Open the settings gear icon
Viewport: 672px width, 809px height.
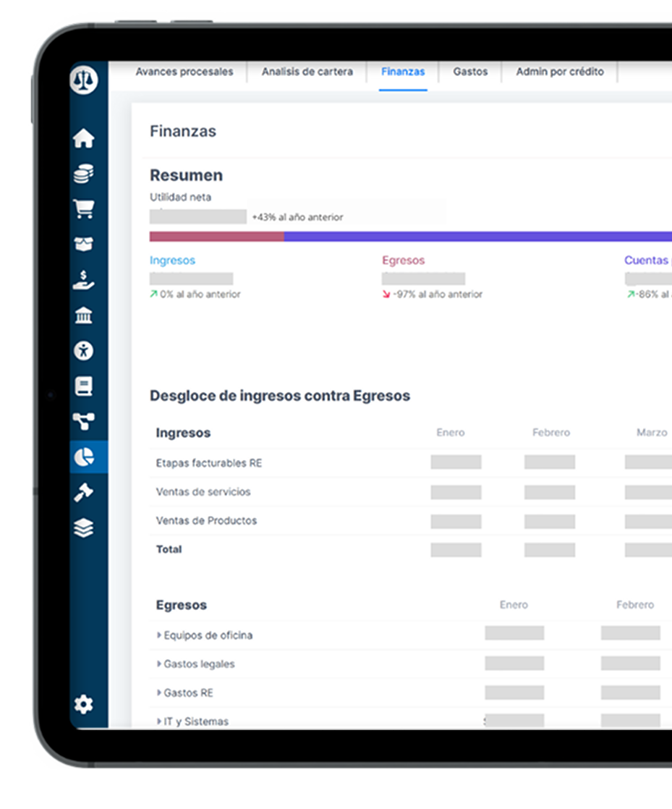84,704
